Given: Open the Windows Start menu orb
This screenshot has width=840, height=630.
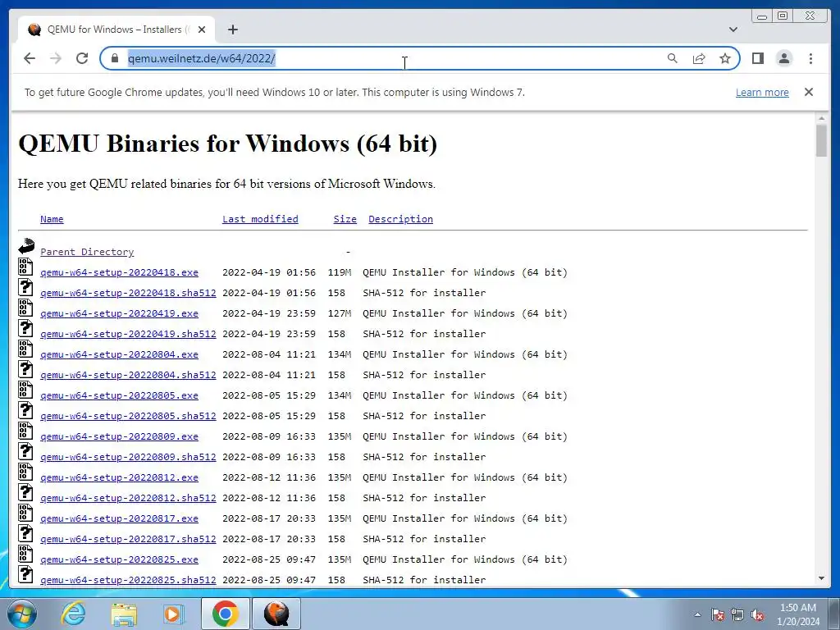Looking at the screenshot, I should (x=21, y=614).
